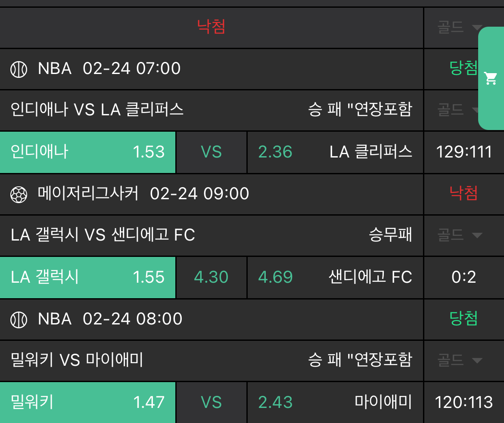Image resolution: width=504 pixels, height=423 pixels.
Task: Click the 120:113 score result
Action: [464, 402]
